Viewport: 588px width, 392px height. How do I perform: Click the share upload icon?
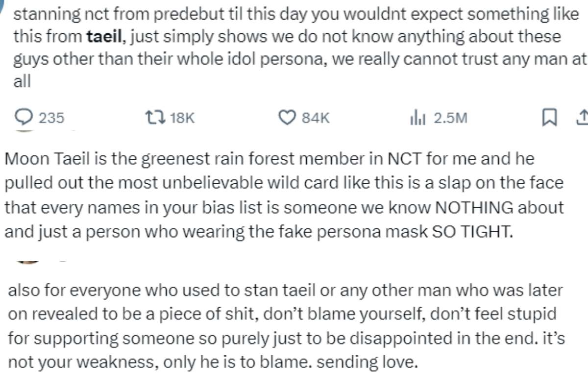[583, 118]
